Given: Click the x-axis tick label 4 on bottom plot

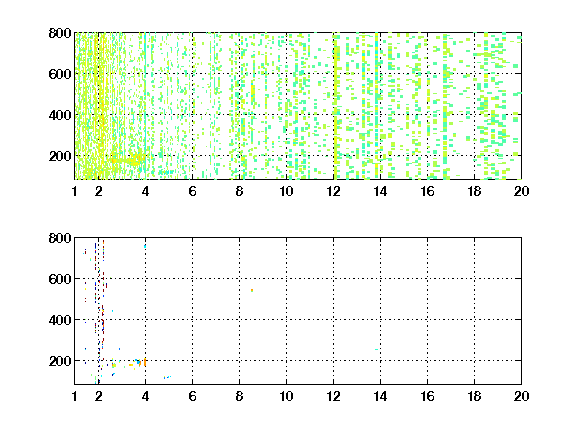Looking at the screenshot, I should pos(145,396).
